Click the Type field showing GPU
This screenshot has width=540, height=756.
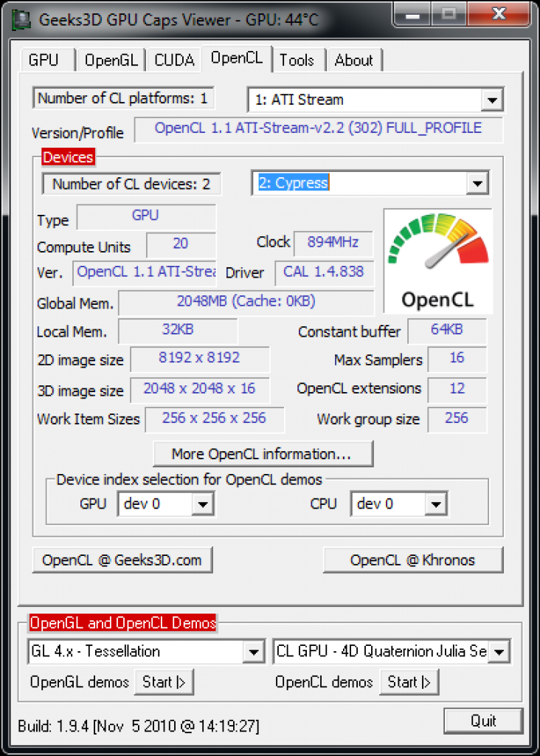coord(147,216)
